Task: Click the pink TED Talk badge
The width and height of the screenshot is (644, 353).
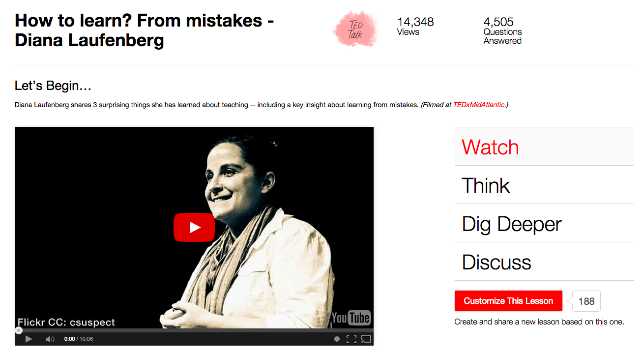Action: [x=355, y=29]
